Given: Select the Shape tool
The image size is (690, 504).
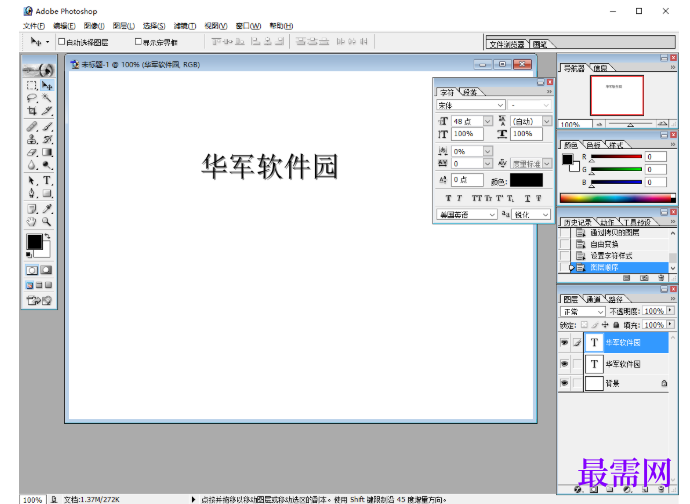Looking at the screenshot, I should [x=47, y=193].
